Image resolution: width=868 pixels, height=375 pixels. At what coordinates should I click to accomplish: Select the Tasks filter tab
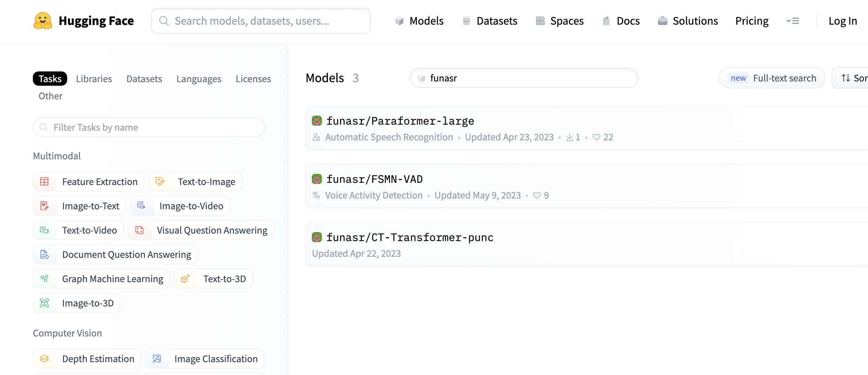point(50,79)
